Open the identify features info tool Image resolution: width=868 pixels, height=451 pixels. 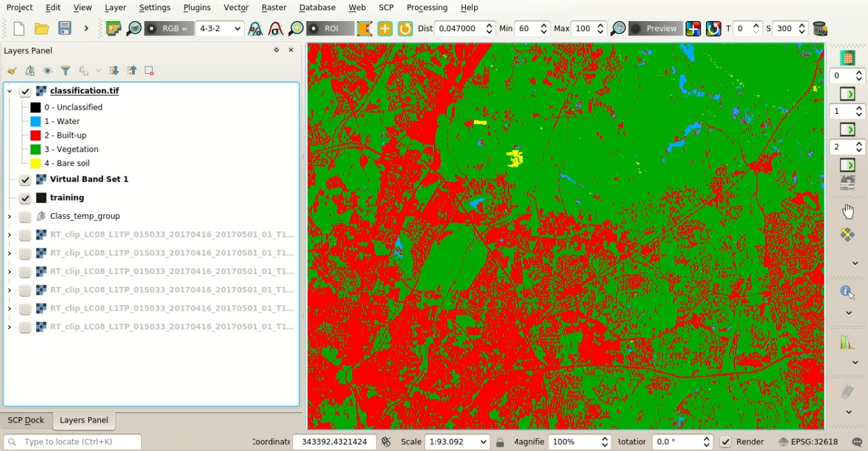coord(846,291)
